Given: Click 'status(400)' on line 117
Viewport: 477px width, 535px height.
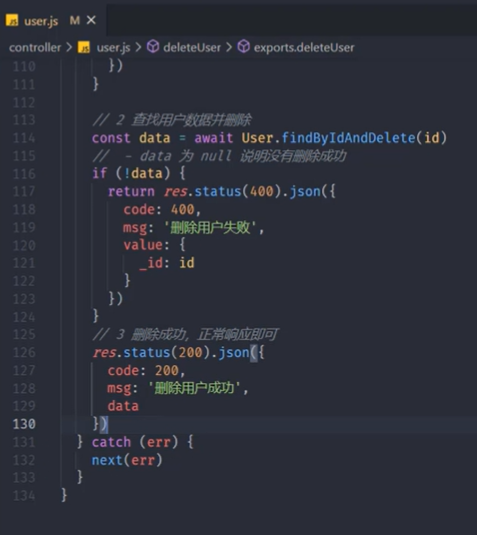Looking at the screenshot, I should click(x=238, y=191).
